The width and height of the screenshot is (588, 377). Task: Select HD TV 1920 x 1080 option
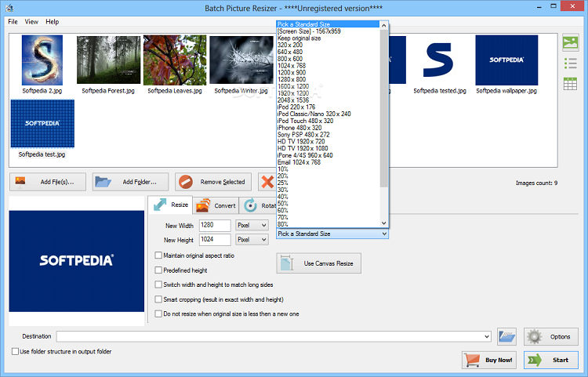[x=328, y=148]
